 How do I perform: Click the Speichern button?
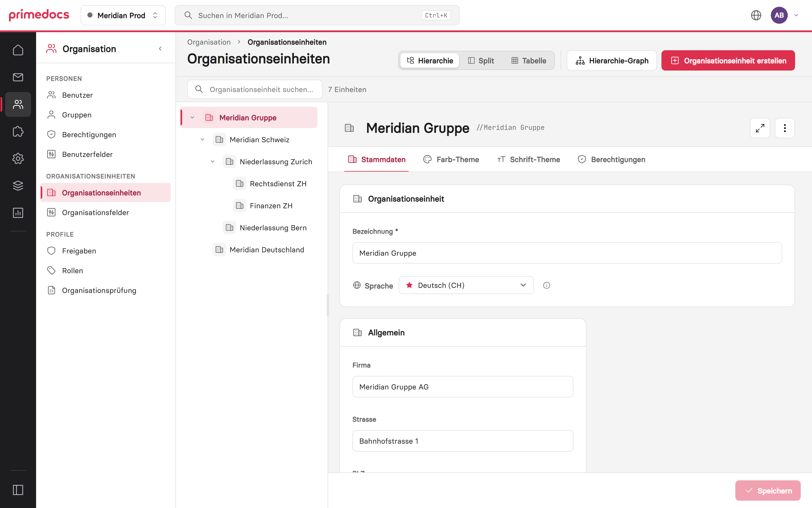pos(768,491)
